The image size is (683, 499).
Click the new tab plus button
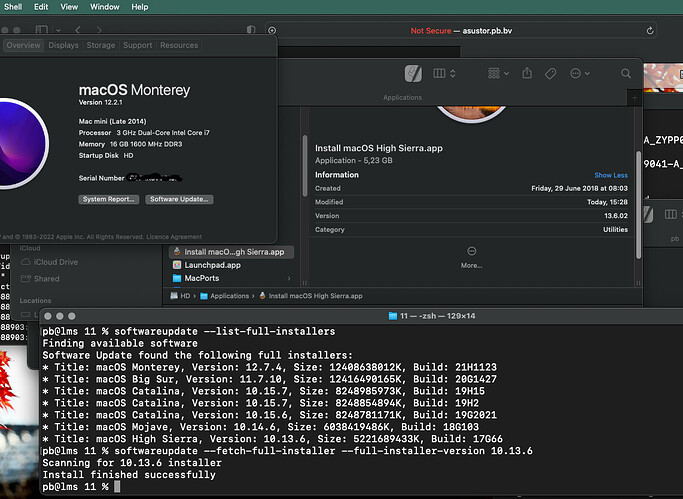click(x=634, y=98)
